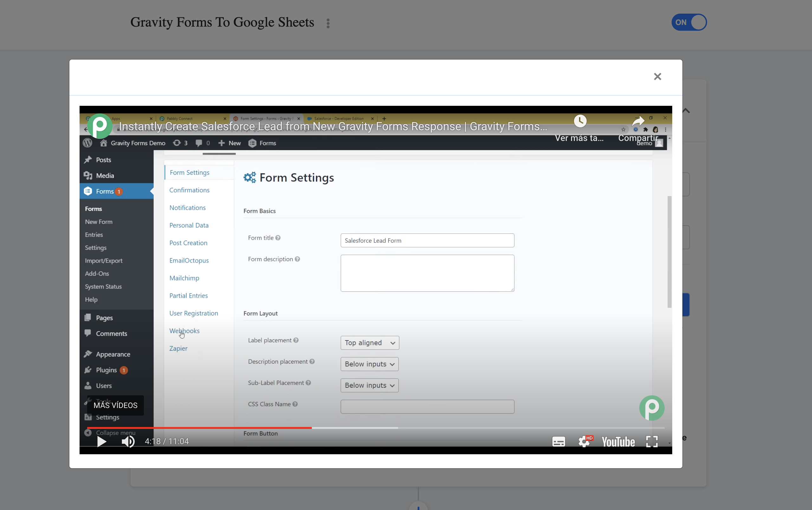Click the comments bubble in admin bar

(x=202, y=143)
